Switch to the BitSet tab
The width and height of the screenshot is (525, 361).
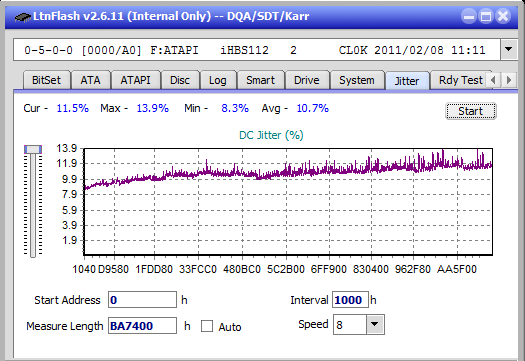[47, 80]
